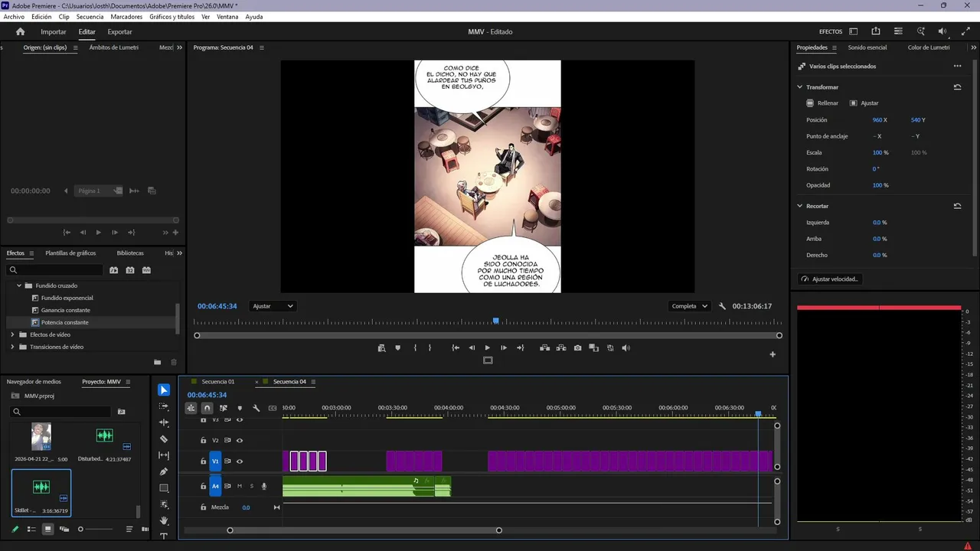Select the Track Select Forward tool
Image resolution: width=980 pixels, height=551 pixels.
coord(164,406)
